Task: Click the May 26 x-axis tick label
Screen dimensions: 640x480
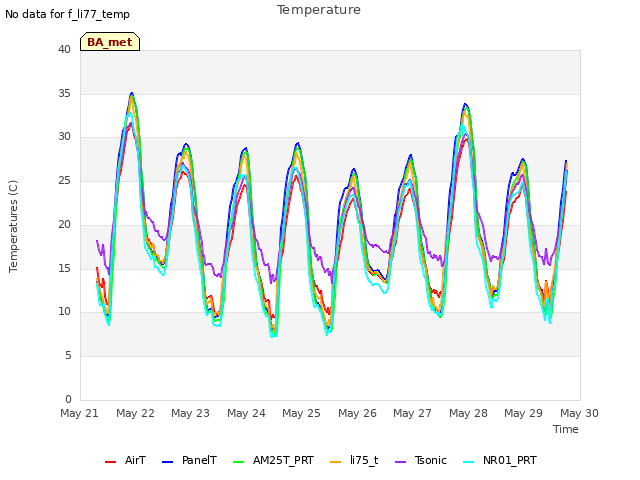Action: point(357,413)
